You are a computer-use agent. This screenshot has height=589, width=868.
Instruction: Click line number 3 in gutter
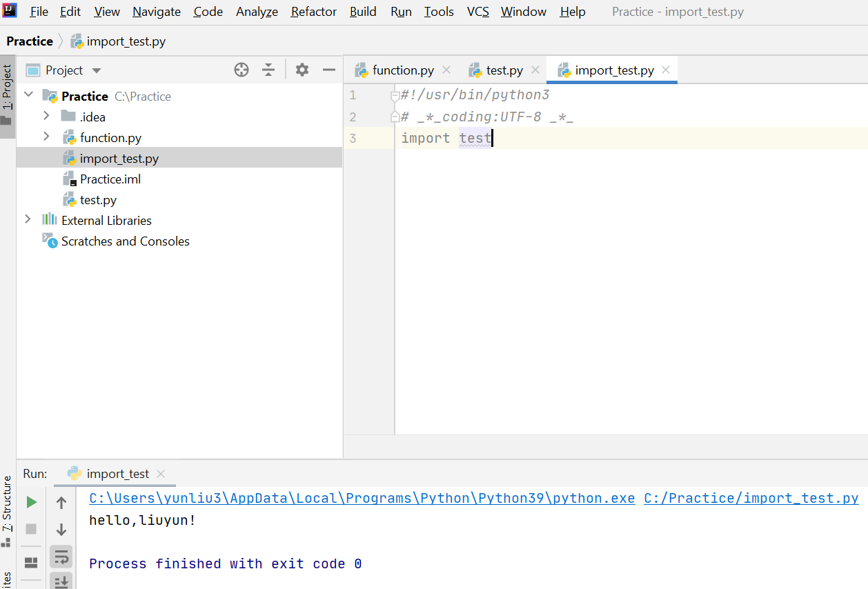(x=353, y=138)
